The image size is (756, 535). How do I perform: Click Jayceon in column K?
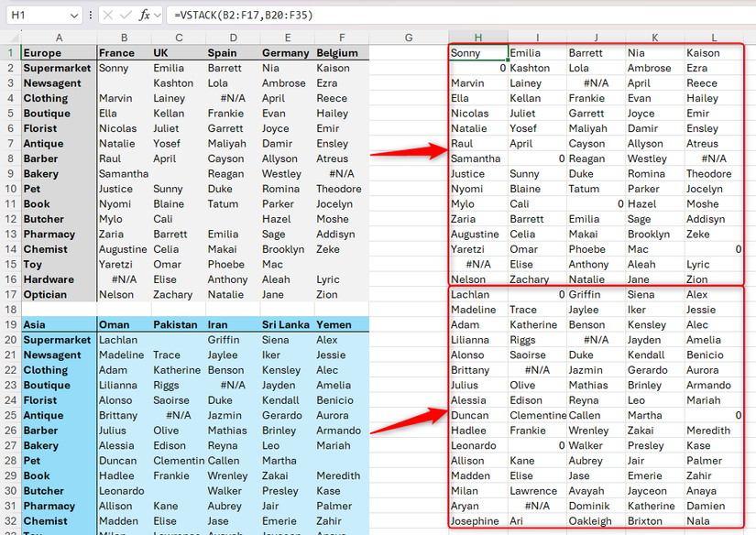pyautogui.click(x=655, y=491)
